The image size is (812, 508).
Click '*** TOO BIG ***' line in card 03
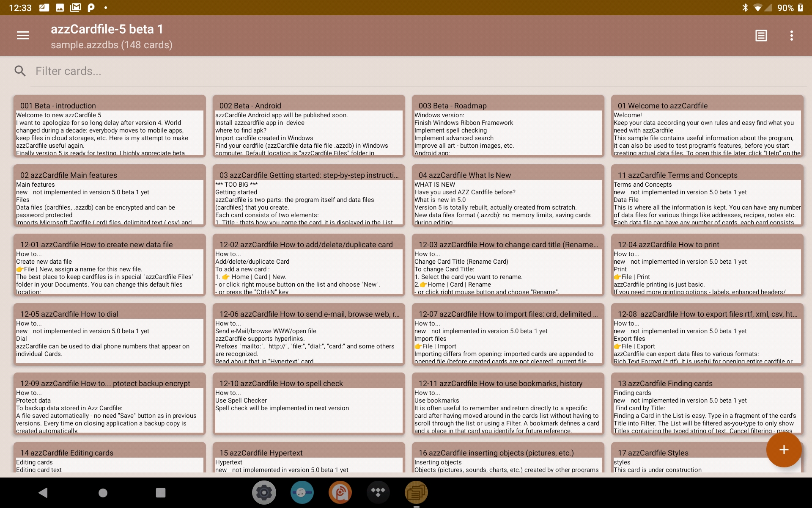coord(236,185)
